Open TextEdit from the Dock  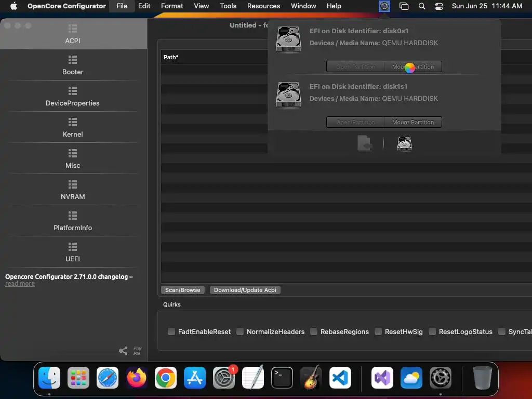coord(253,378)
